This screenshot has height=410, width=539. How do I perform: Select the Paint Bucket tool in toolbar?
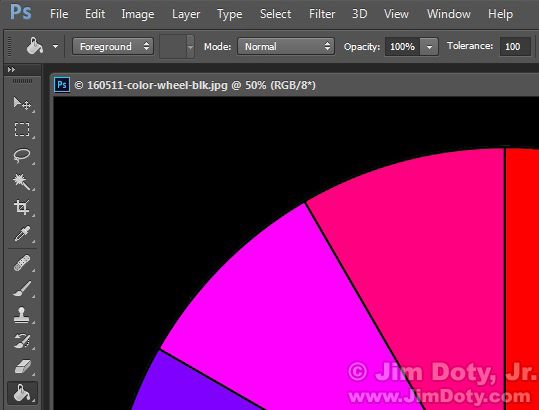(x=22, y=393)
